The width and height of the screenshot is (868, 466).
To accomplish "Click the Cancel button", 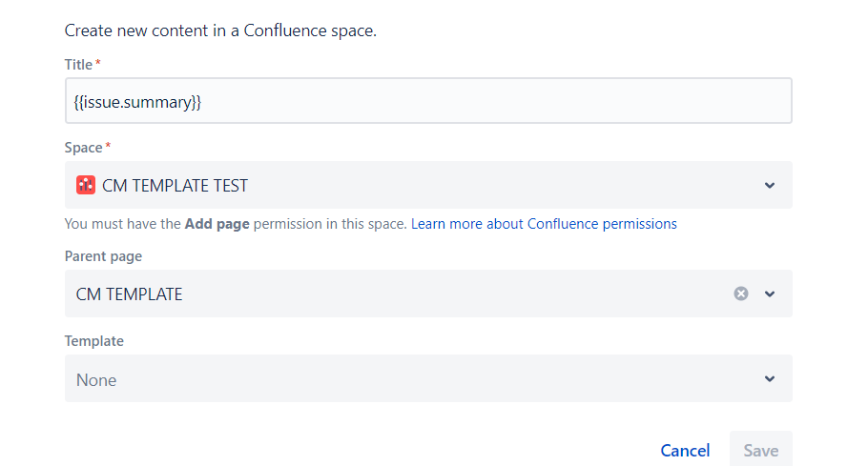I will pos(685,451).
